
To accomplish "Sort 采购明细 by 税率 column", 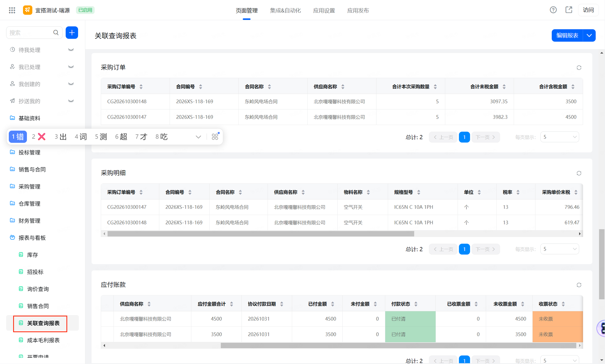I will (x=518, y=192).
